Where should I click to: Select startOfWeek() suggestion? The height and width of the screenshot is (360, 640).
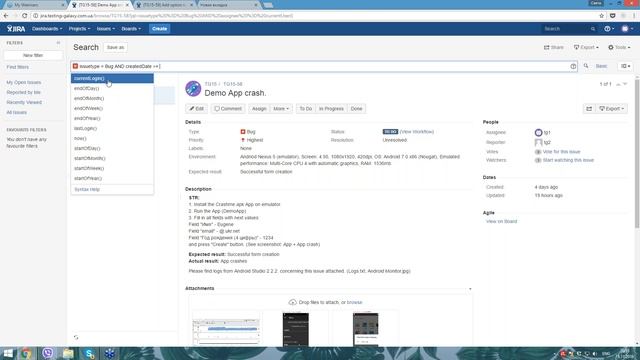[x=112, y=169]
